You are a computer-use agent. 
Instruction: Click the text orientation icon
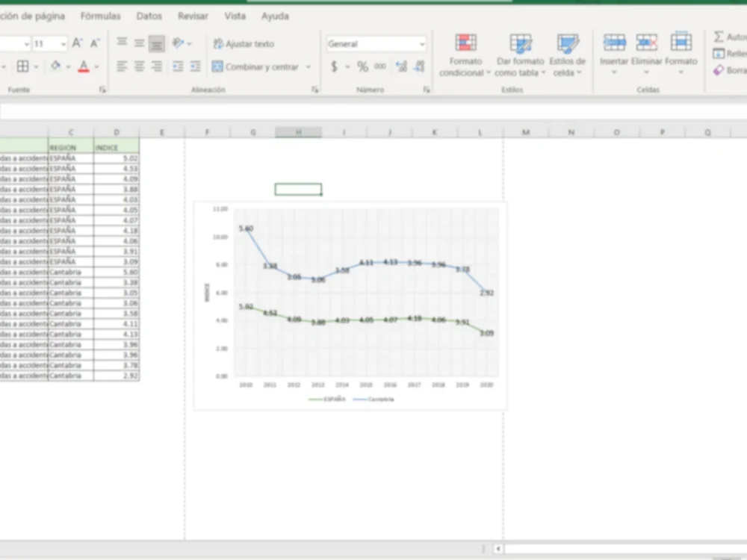(179, 43)
